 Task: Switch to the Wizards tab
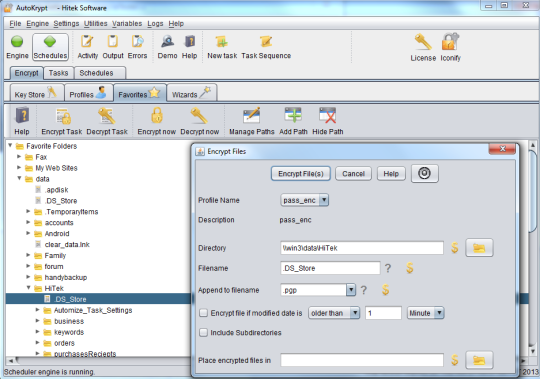[191, 93]
